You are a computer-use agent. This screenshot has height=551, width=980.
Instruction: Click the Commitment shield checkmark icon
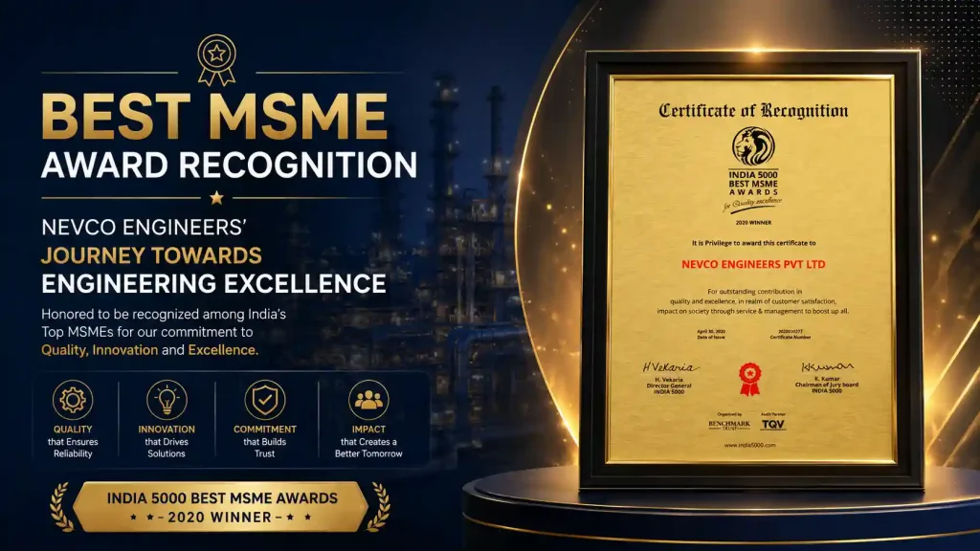click(265, 400)
